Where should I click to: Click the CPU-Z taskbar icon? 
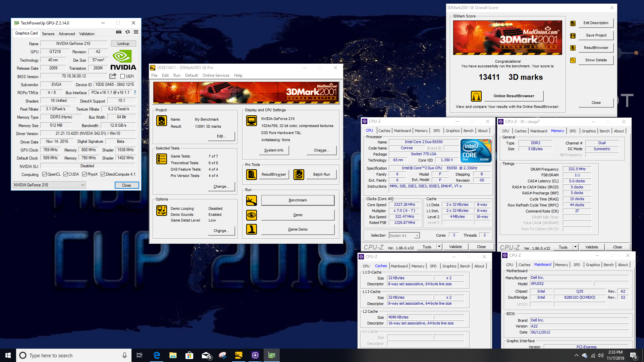(x=255, y=355)
